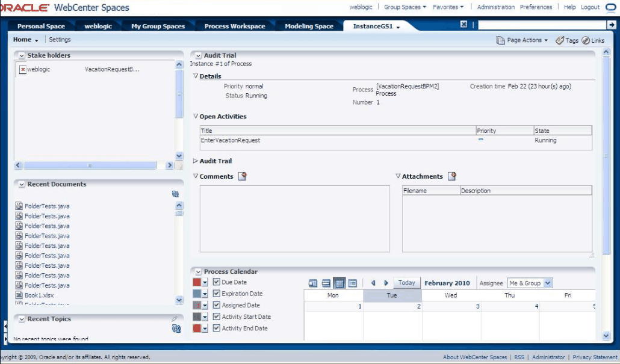Click the search go arrow button
Viewport: 620px width, 364px height.
point(612,25)
